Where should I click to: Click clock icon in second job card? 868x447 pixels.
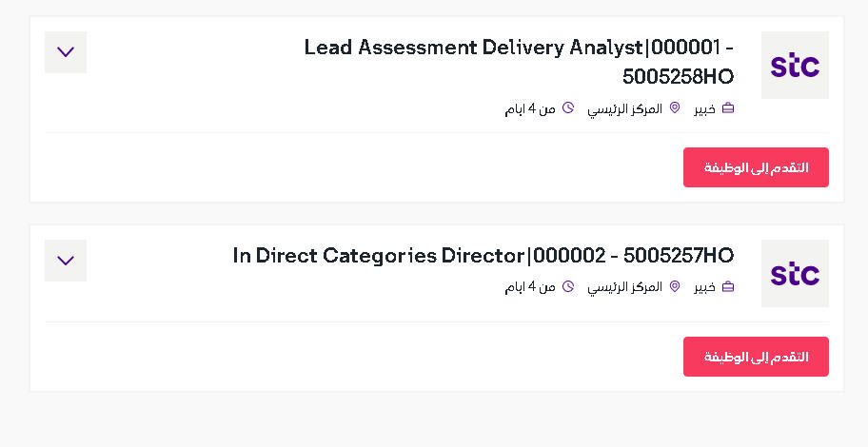[568, 286]
